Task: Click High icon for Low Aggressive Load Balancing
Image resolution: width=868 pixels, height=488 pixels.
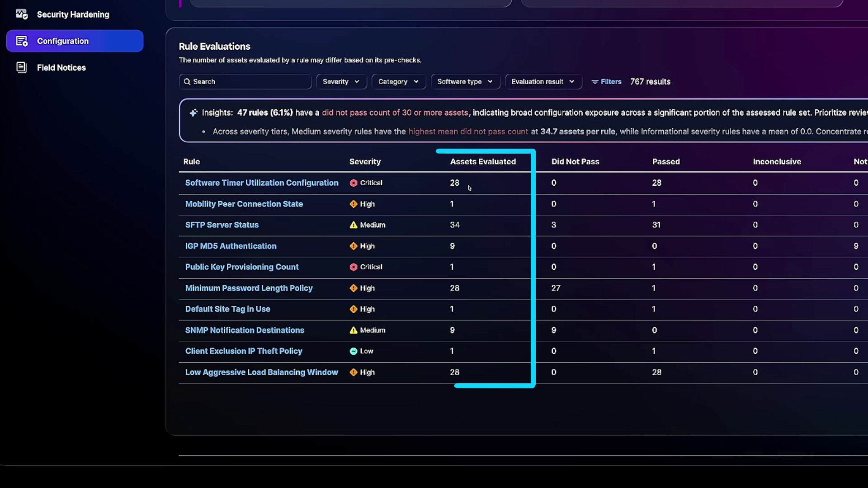Action: [x=354, y=372]
